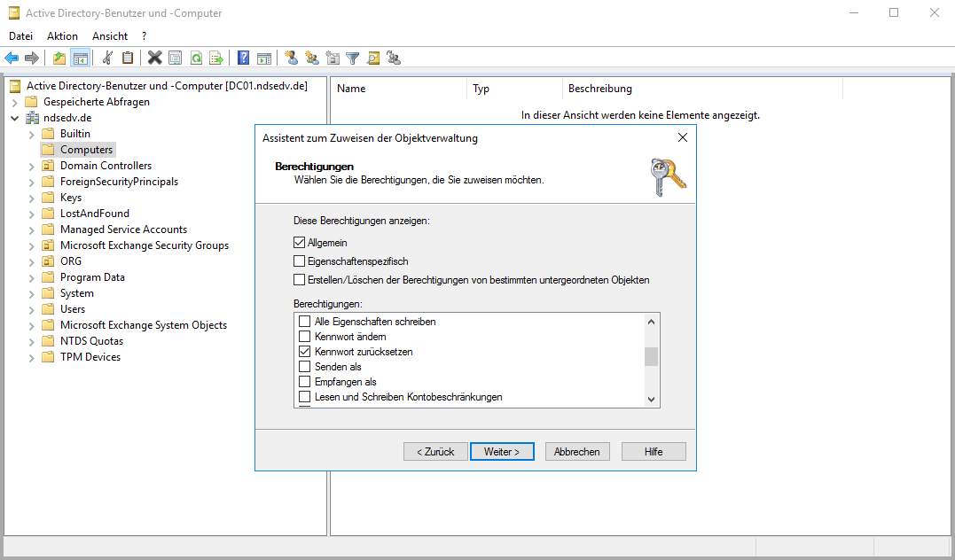Click the Weiter button
Screen dimensions: 955x560
[502, 452]
